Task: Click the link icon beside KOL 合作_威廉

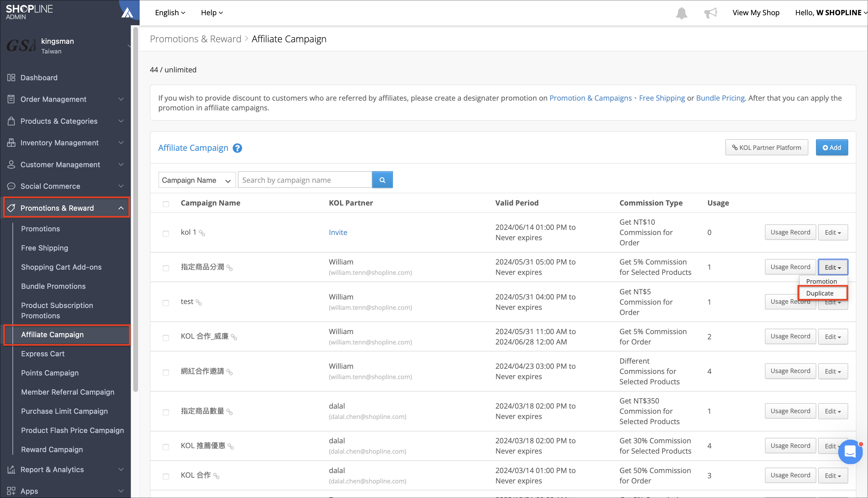Action: pos(234,337)
